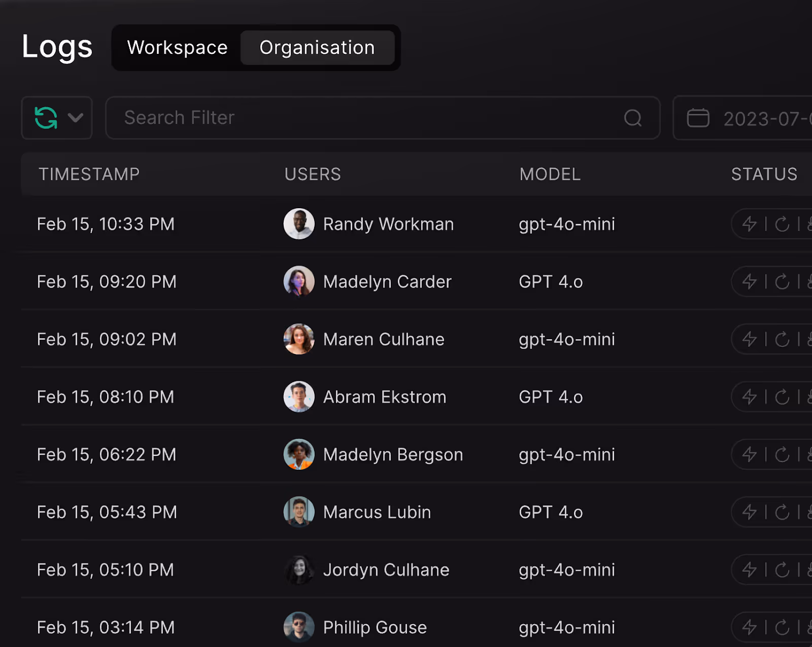Click Madelyn Bergson's avatar

pyautogui.click(x=299, y=455)
